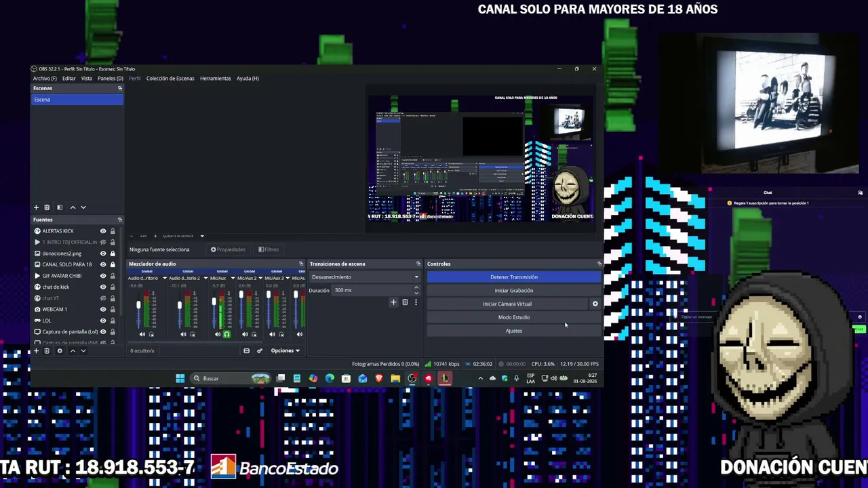
Task: Lock the chat de kick source
Action: (x=113, y=287)
